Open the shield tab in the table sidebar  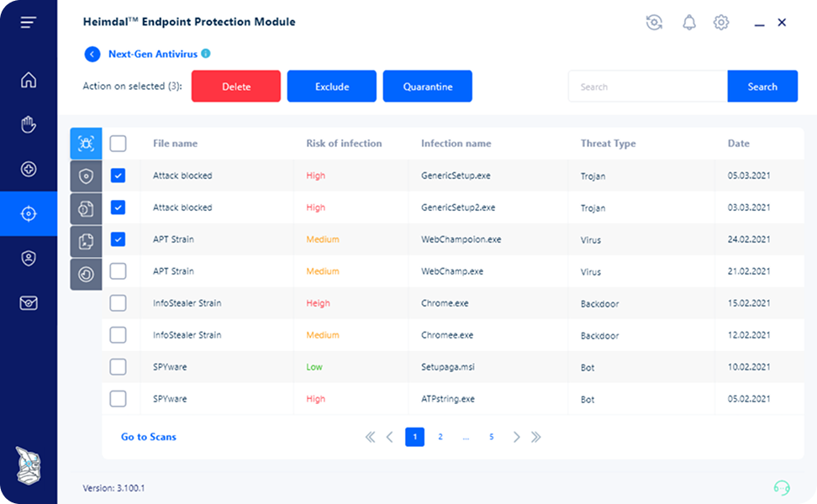click(x=86, y=176)
